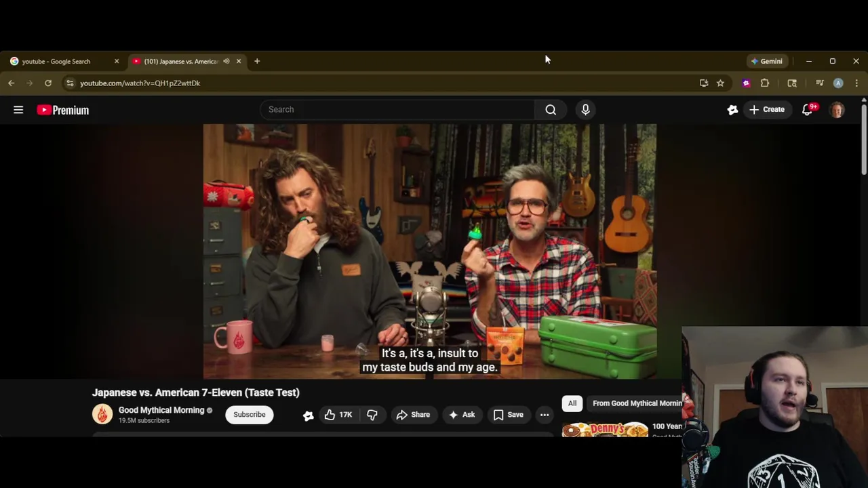Screen dimensions: 868x488
Task: Open a new browser tab
Action: click(x=257, y=61)
